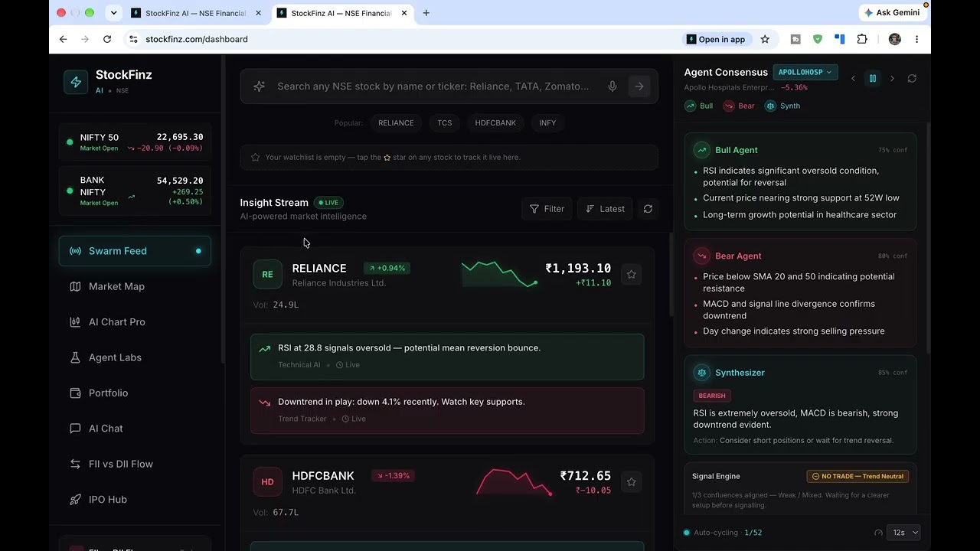
Task: Select popular stock chip INFY
Action: click(547, 122)
